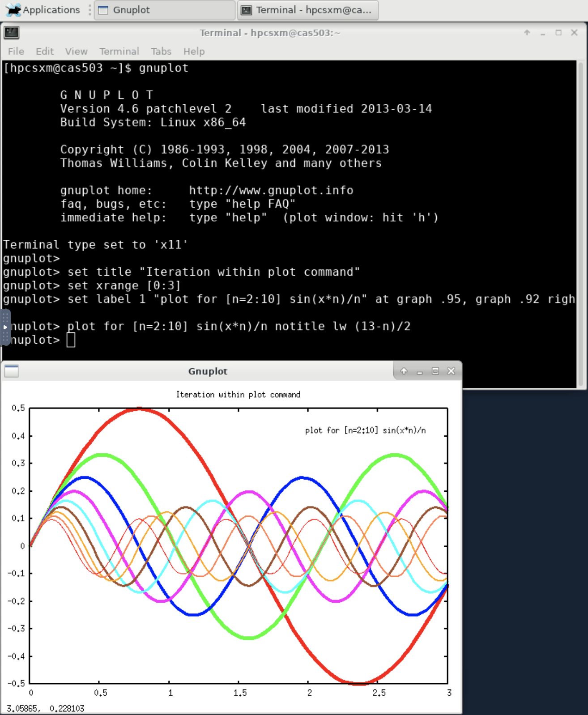Click the 'set xrange [0:3]' command line
This screenshot has width=588, height=715.
[x=92, y=285]
